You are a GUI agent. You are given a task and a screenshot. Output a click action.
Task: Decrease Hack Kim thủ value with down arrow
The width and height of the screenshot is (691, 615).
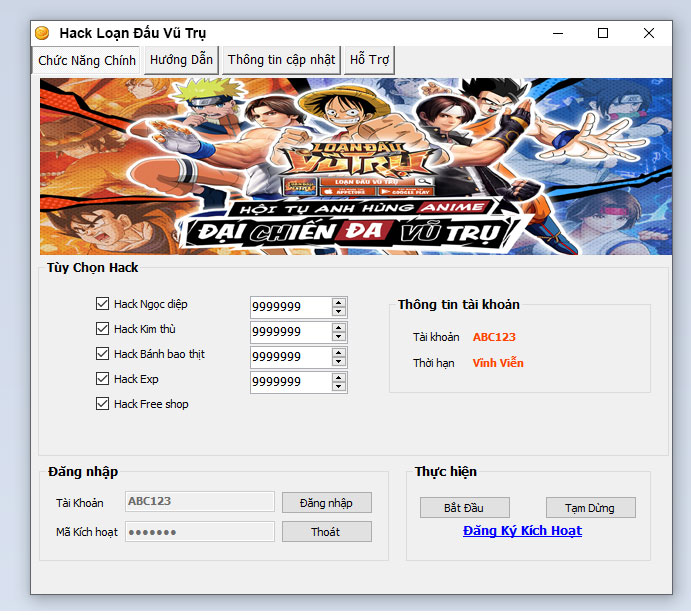pyautogui.click(x=339, y=337)
